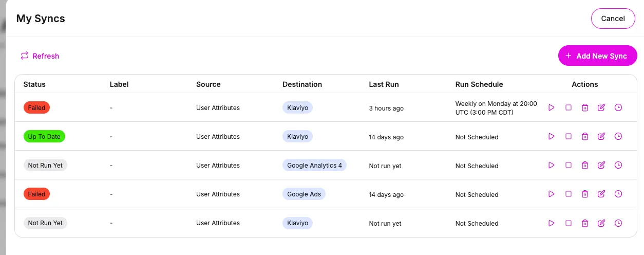Click the Run Schedule column header

tap(479, 84)
